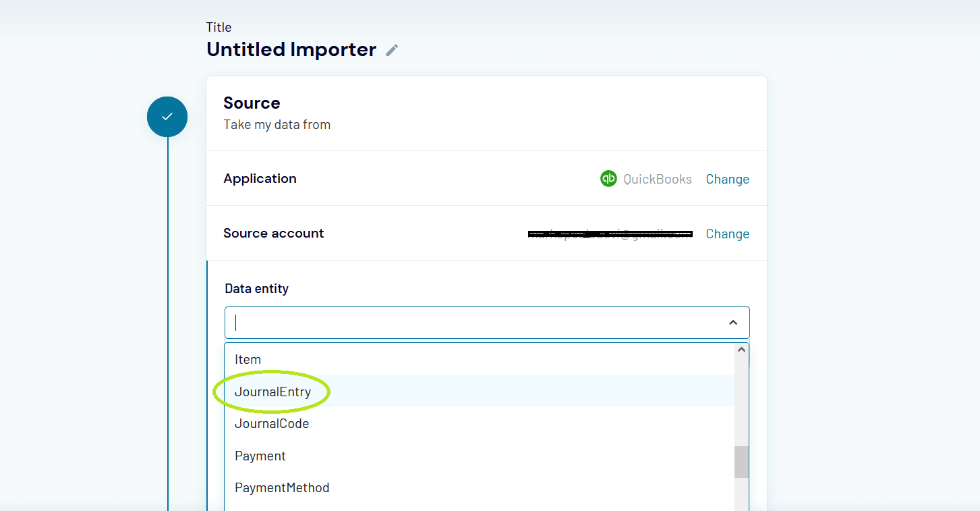The height and width of the screenshot is (511, 980).
Task: Pick JournalCode in the dropdown list
Action: (x=272, y=423)
